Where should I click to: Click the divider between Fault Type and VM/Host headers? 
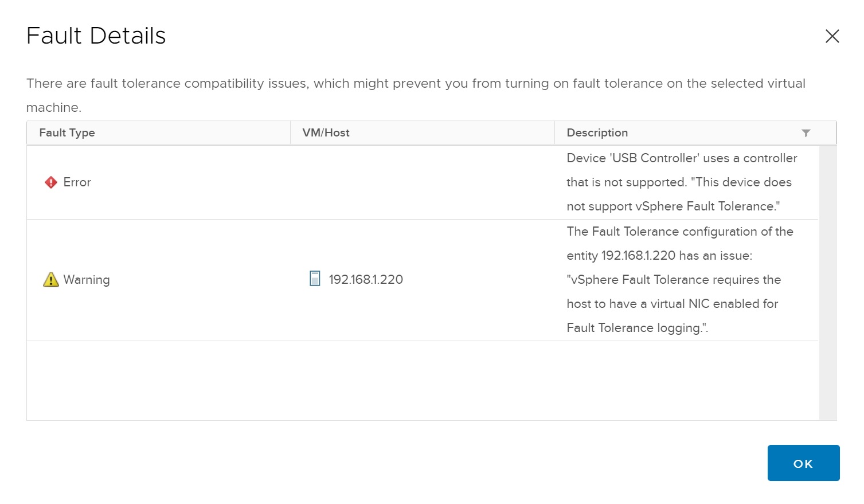click(291, 133)
